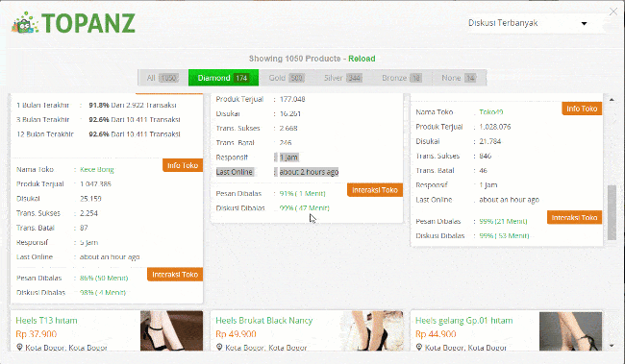Click the Heels gelang Gp.01 hitam thumbnail
The height and width of the screenshot is (364, 625).
click(x=570, y=331)
